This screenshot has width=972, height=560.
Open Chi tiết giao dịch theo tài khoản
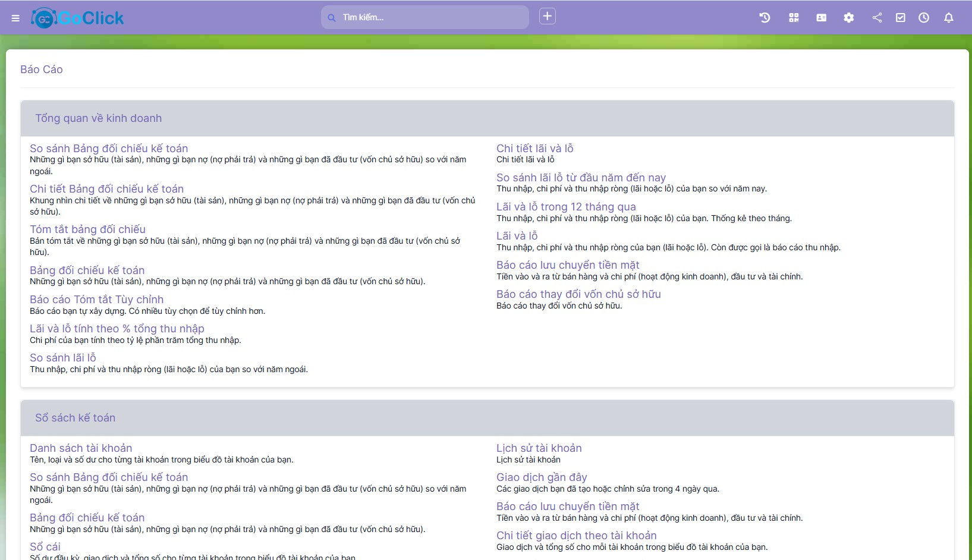point(576,536)
